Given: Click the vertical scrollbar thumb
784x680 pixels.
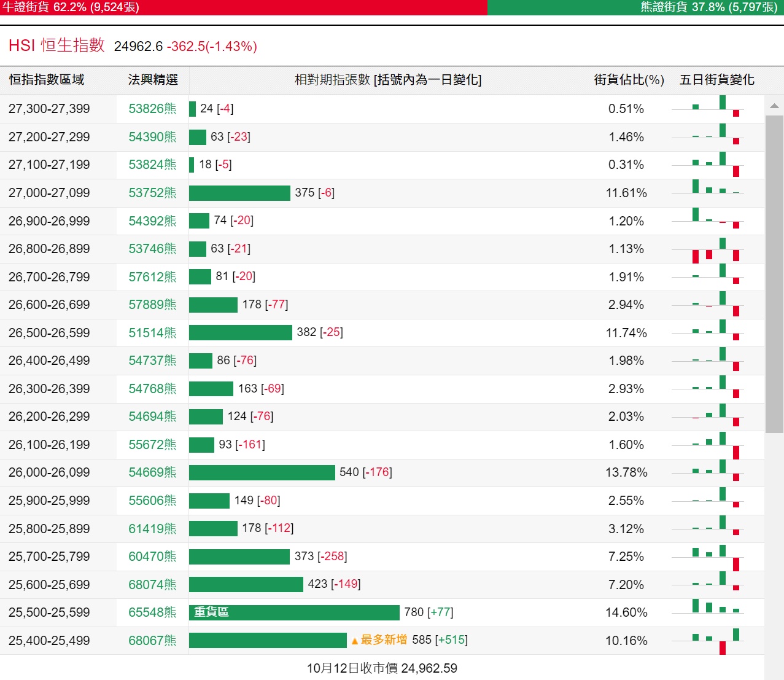Looking at the screenshot, I should [774, 274].
